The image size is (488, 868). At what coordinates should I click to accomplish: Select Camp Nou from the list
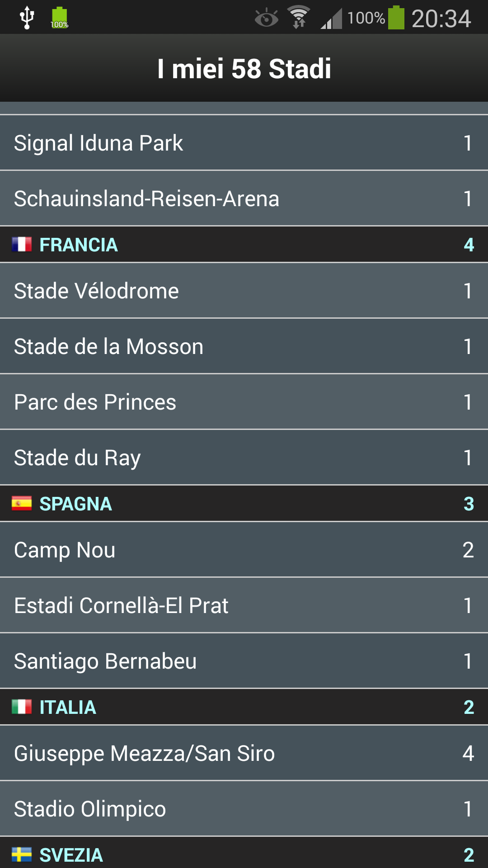[x=244, y=550]
